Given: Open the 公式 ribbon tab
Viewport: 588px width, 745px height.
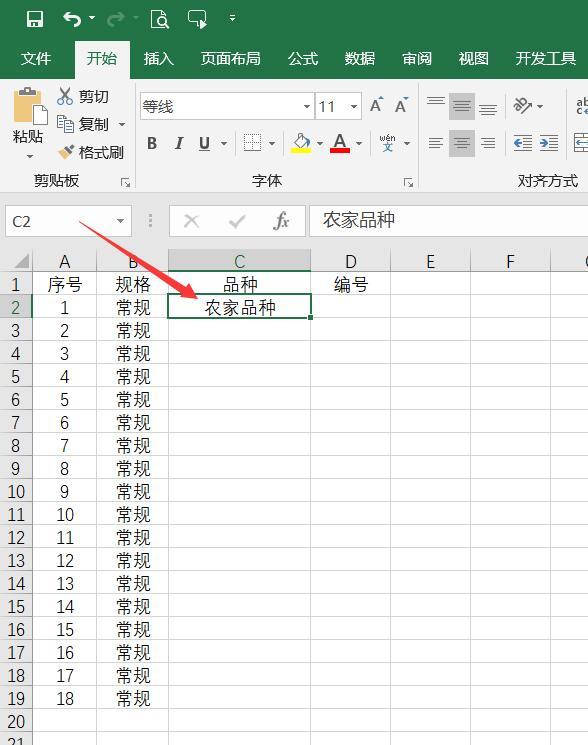Looking at the screenshot, I should coord(303,59).
